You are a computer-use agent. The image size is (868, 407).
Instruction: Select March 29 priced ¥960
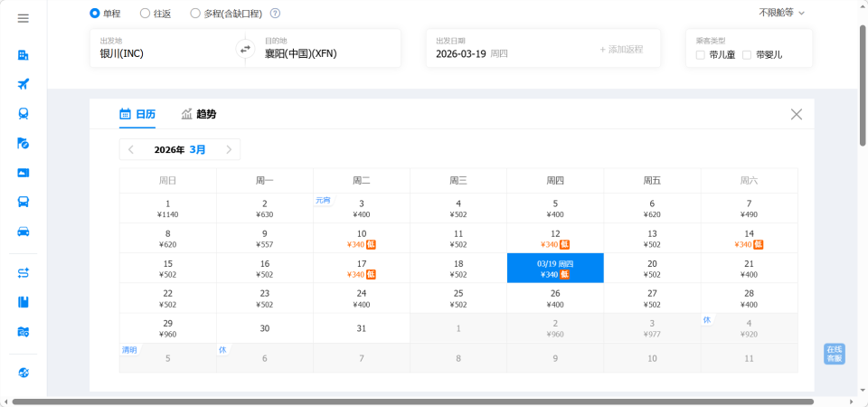tap(168, 327)
